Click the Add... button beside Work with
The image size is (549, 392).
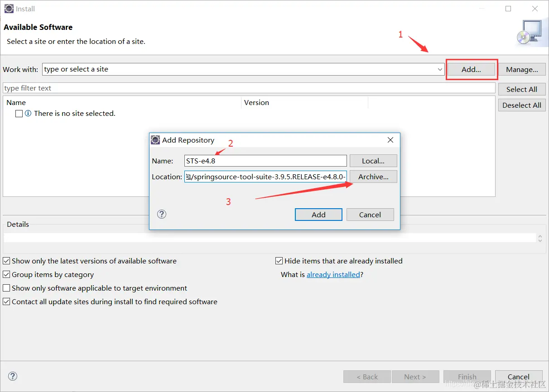tap(471, 69)
